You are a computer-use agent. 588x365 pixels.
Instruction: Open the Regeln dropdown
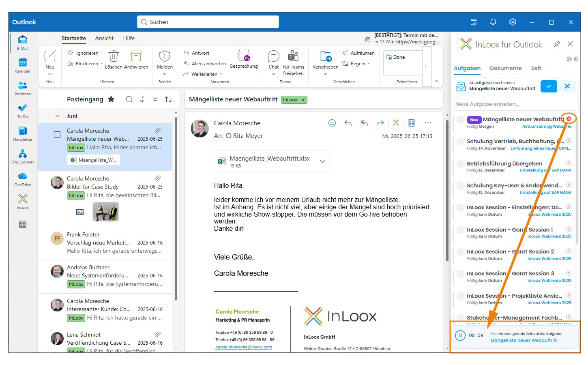(x=369, y=64)
